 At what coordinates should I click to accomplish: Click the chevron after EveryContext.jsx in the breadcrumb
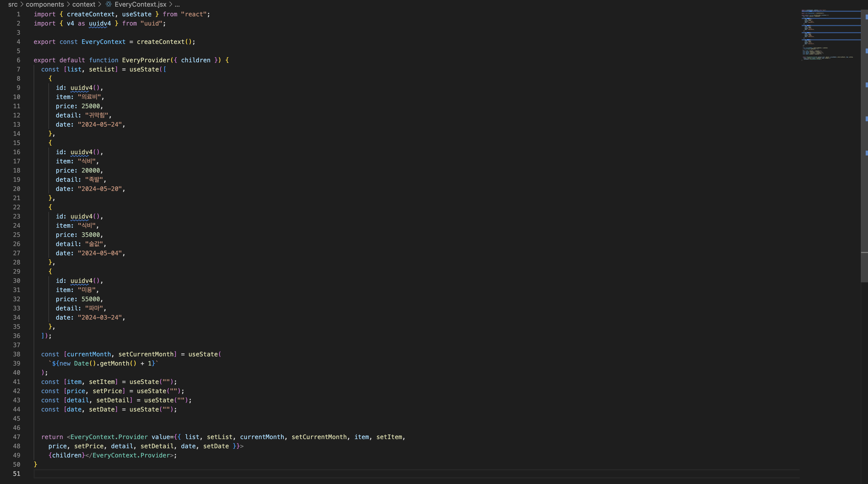coord(171,4)
